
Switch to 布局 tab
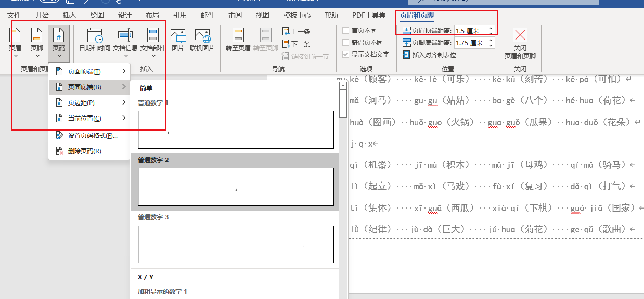pos(152,15)
